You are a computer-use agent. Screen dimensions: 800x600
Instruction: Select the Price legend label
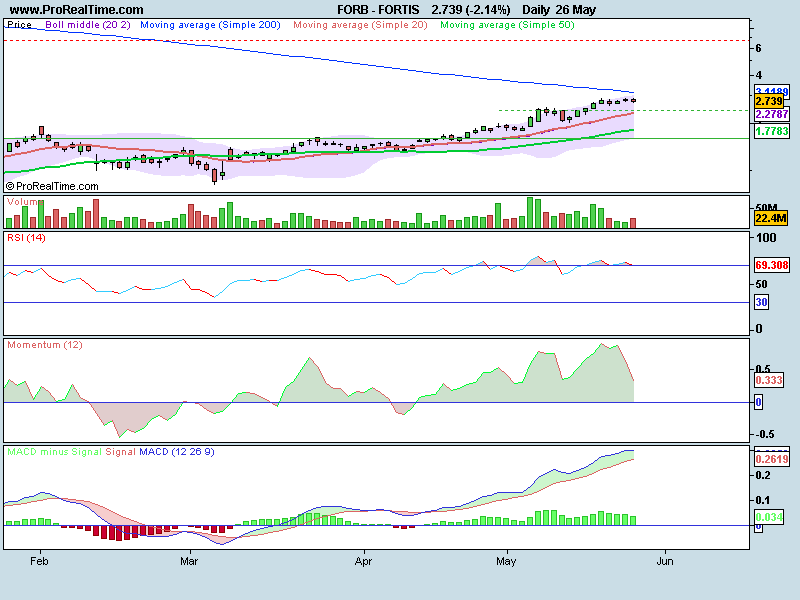pyautogui.click(x=19, y=24)
